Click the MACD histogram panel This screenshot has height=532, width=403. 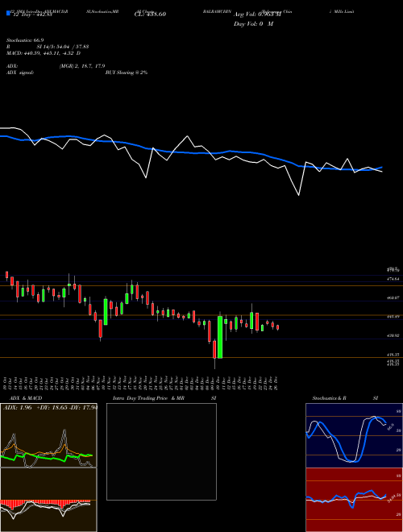(x=48, y=500)
